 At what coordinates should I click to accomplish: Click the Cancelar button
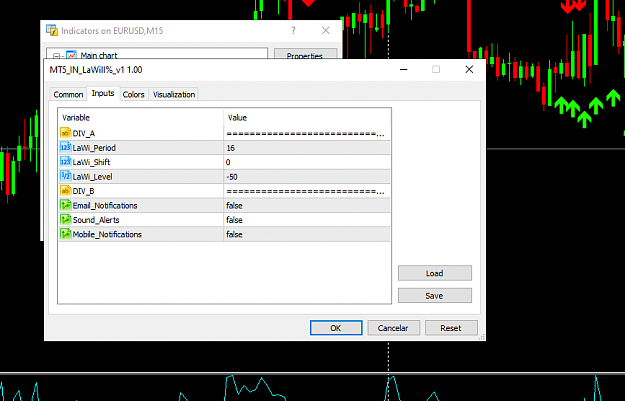(393, 328)
